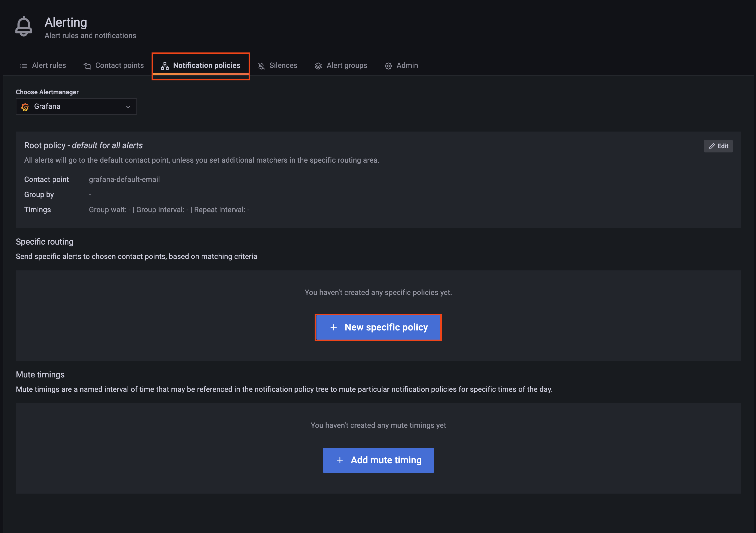Click plus icon on New specific policy
Viewport: 756px width, 533px height.
[334, 327]
